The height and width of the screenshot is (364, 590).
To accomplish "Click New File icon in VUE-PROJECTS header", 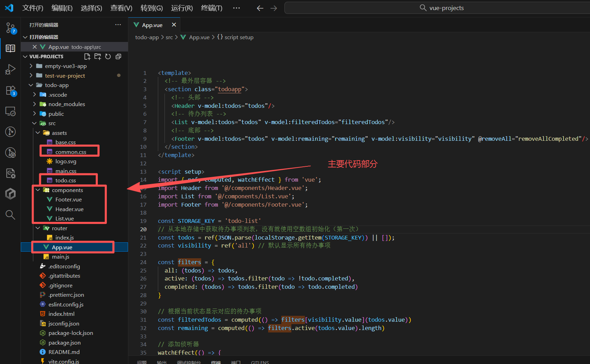I will (x=87, y=57).
